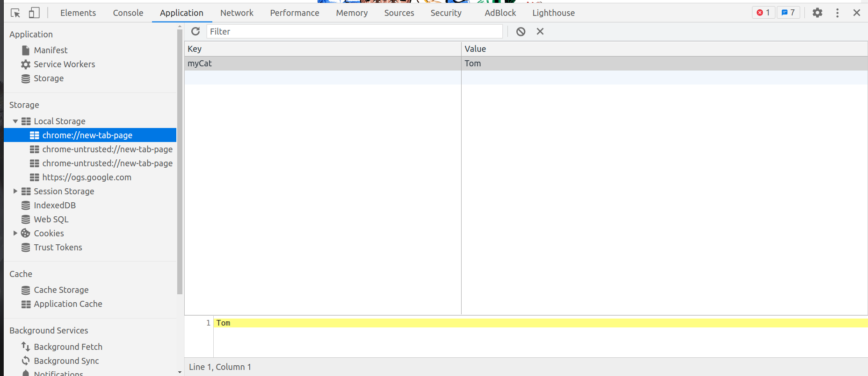Click the Filter input field
This screenshot has height=376, width=868.
coord(354,31)
